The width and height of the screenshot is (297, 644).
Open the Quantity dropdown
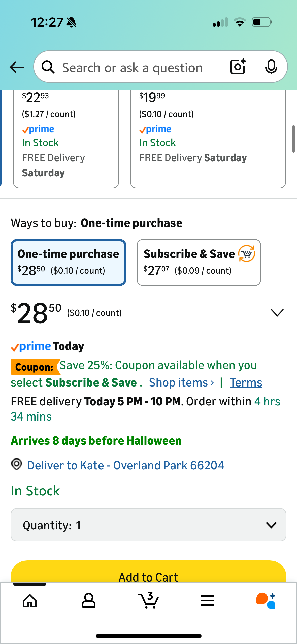(x=148, y=525)
